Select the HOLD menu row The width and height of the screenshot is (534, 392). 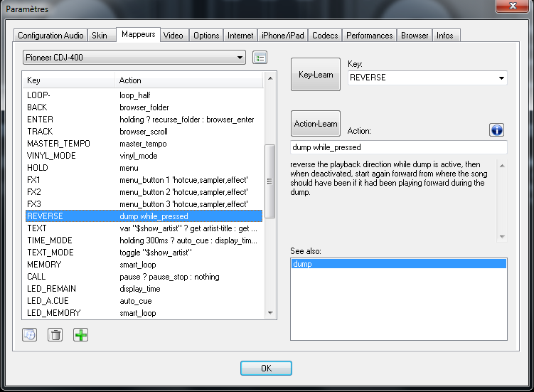(144, 168)
